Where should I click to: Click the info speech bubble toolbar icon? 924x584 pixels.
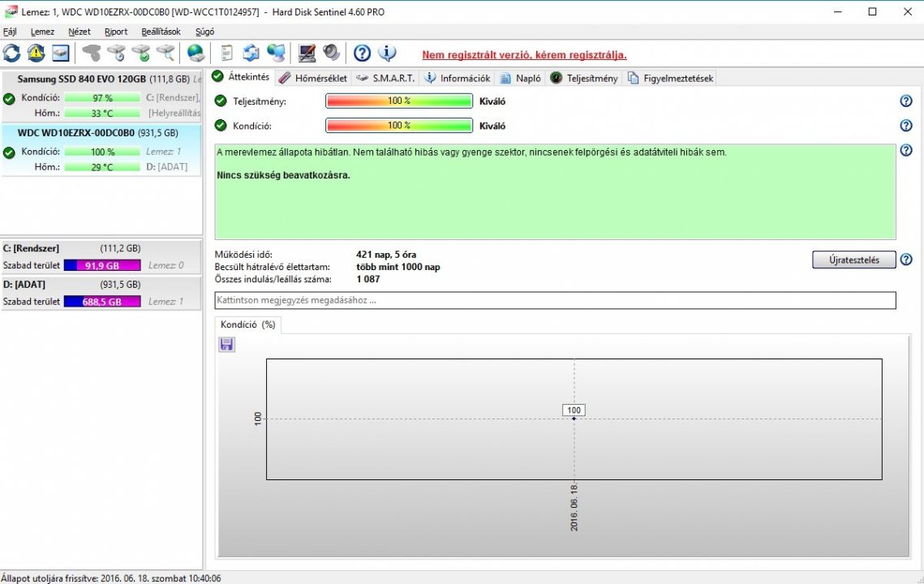(387, 53)
